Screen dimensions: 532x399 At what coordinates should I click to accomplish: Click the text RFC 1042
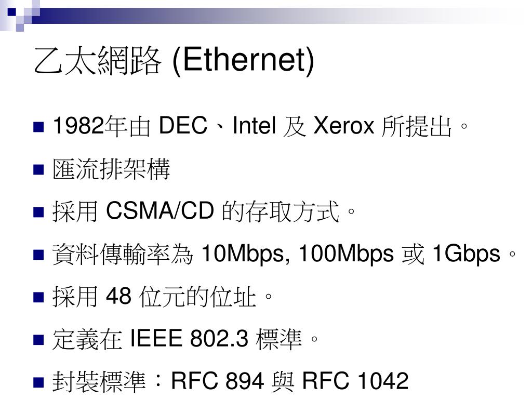coord(355,381)
